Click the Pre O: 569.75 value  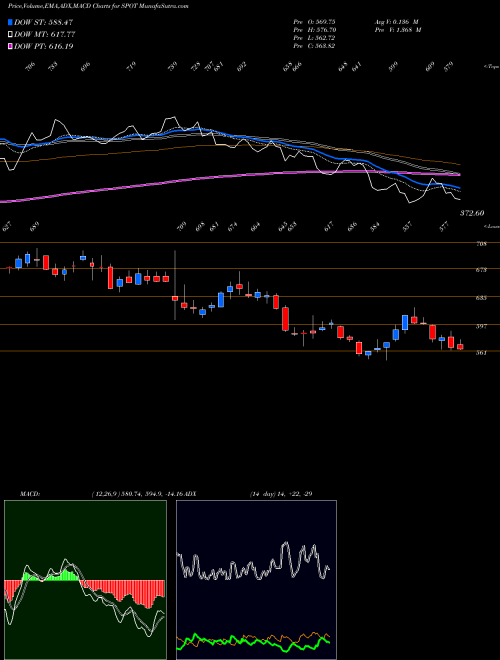[x=314, y=22]
